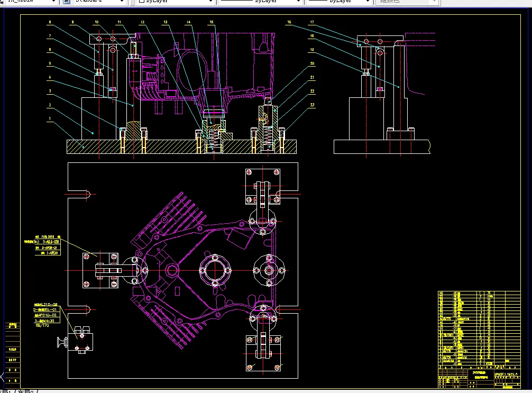This screenshot has width=532, height=393.
Task: Select part balloon number 4
Action: 50,77
